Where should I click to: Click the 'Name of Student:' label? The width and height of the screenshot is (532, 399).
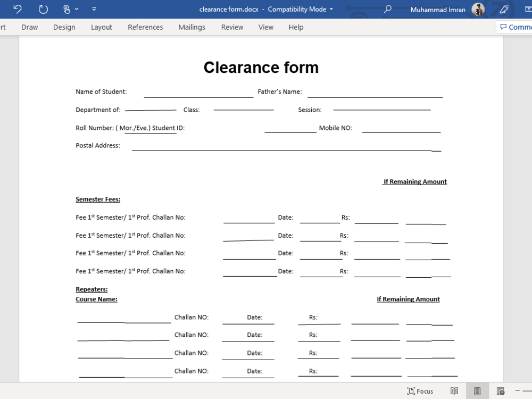[x=101, y=92]
